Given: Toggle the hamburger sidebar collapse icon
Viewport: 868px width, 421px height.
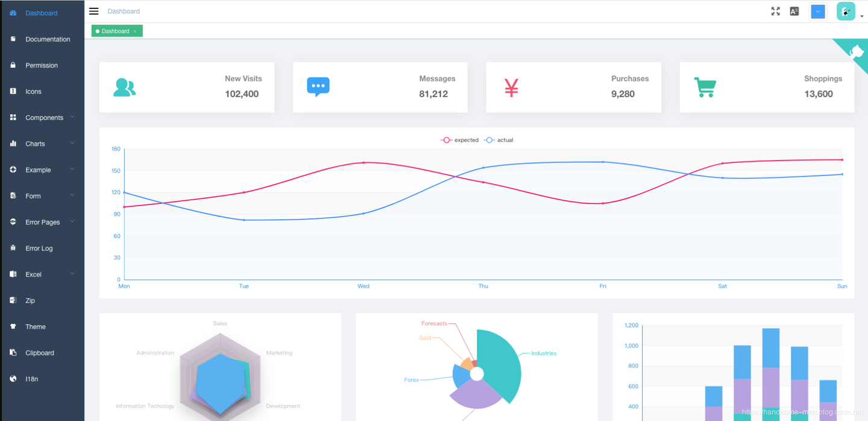Looking at the screenshot, I should click(93, 11).
